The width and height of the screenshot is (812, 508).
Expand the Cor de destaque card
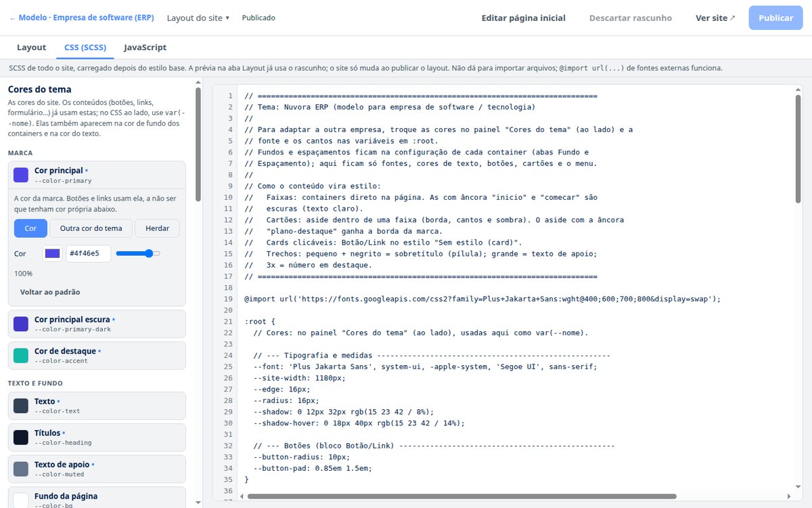tap(97, 356)
